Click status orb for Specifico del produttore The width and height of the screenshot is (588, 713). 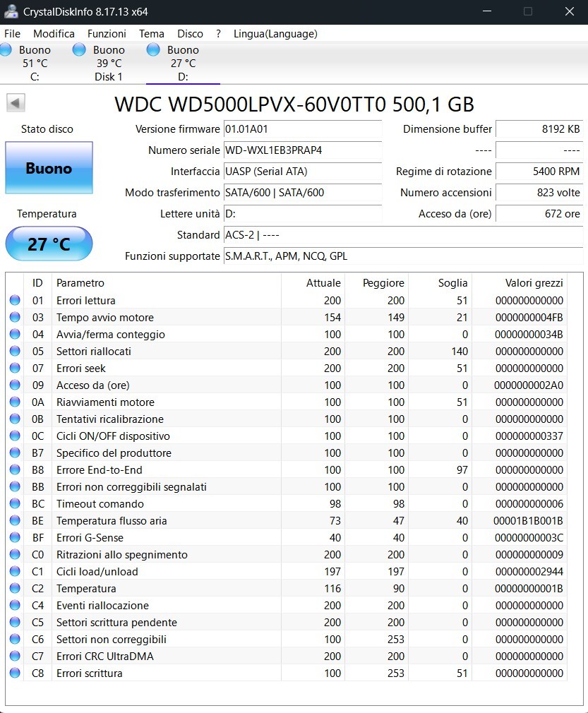pos(15,453)
